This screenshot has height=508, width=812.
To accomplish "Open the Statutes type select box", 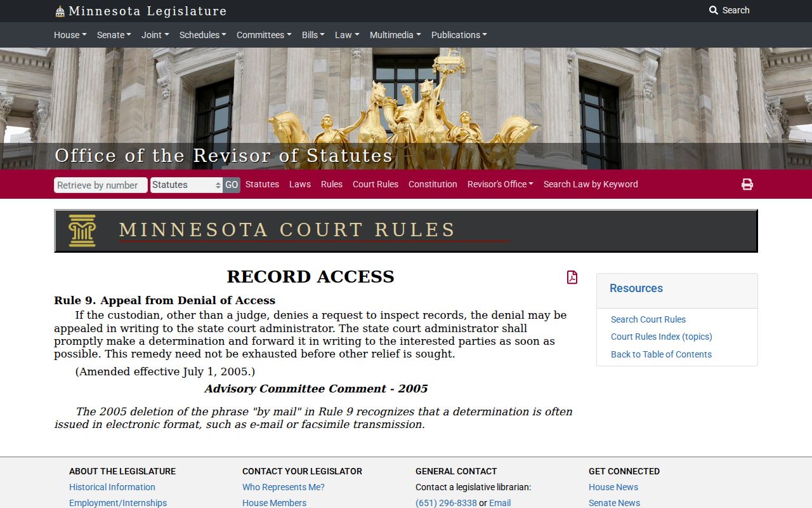I will point(187,185).
